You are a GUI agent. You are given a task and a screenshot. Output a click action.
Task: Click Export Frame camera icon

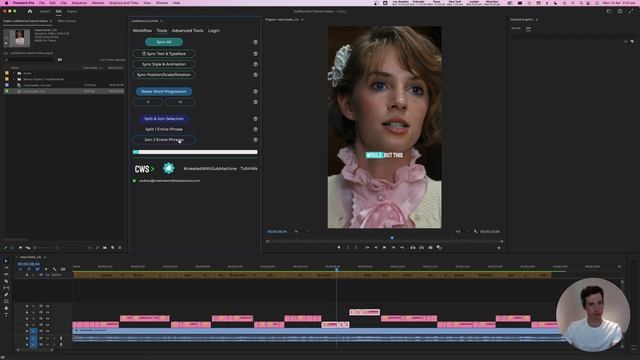(x=430, y=247)
